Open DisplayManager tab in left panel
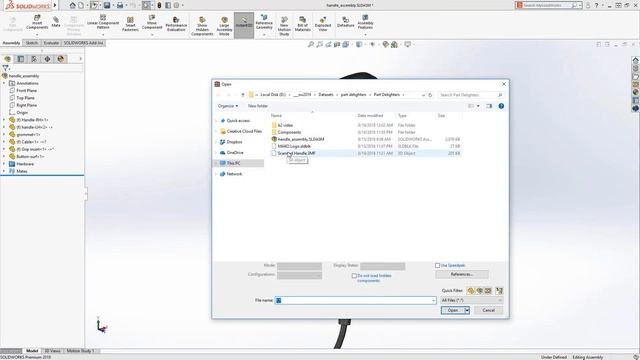Viewport: 640px width, 360px height. [x=61, y=59]
